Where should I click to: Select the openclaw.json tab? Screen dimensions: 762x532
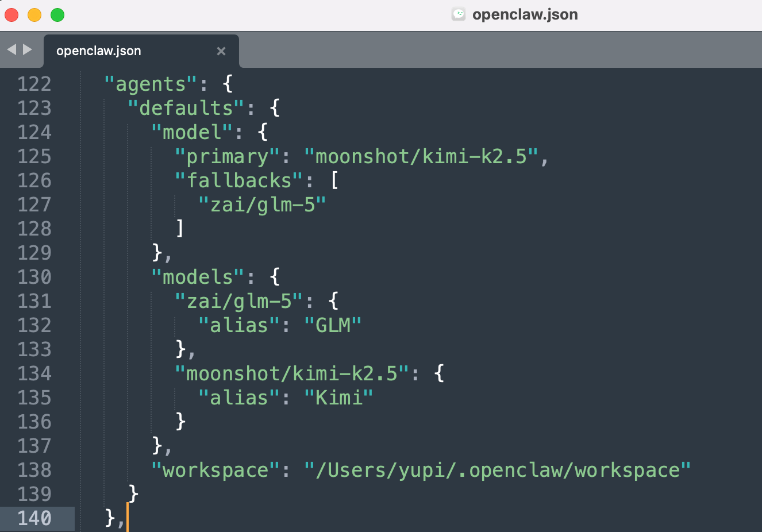pyautogui.click(x=141, y=51)
